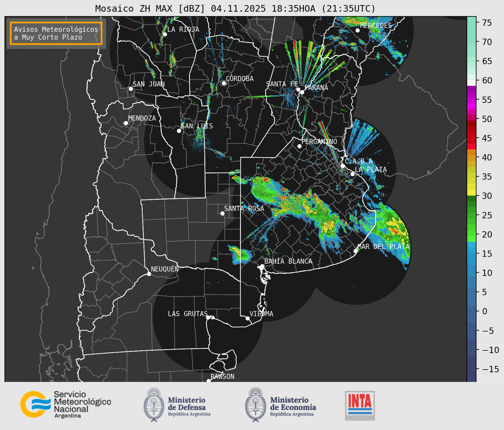Select the LA PLATA map label
The height and width of the screenshot is (430, 504).
coord(371,170)
